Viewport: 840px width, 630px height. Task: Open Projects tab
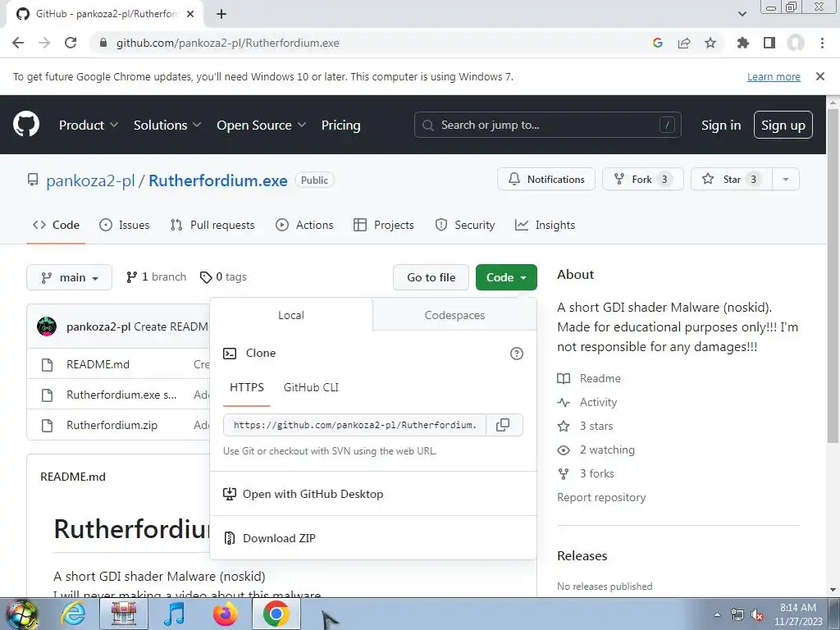(384, 225)
